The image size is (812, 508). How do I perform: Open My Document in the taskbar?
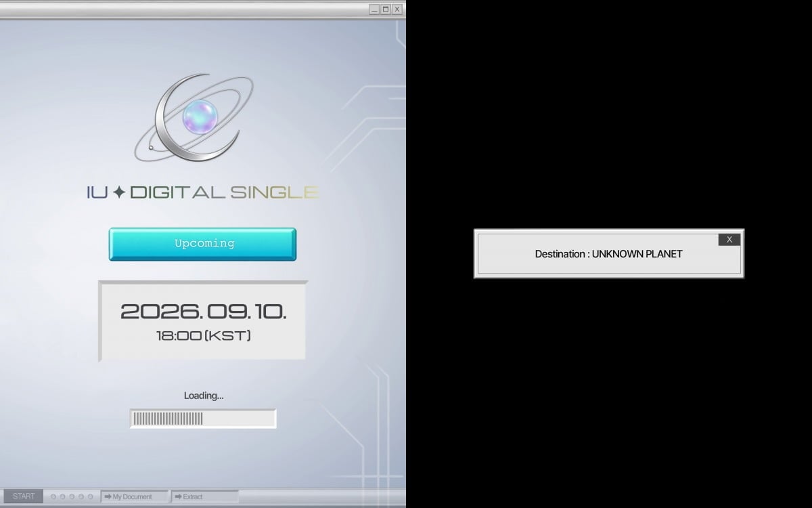(x=135, y=496)
